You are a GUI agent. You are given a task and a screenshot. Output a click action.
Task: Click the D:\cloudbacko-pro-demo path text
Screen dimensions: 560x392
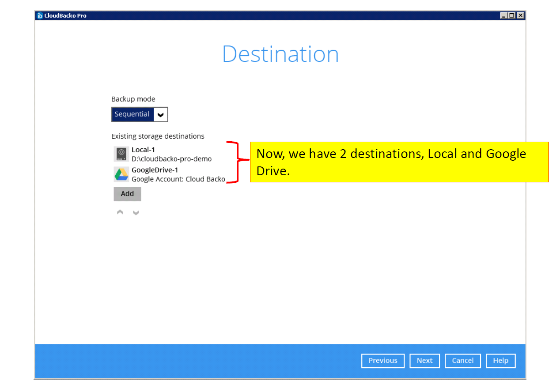(171, 159)
